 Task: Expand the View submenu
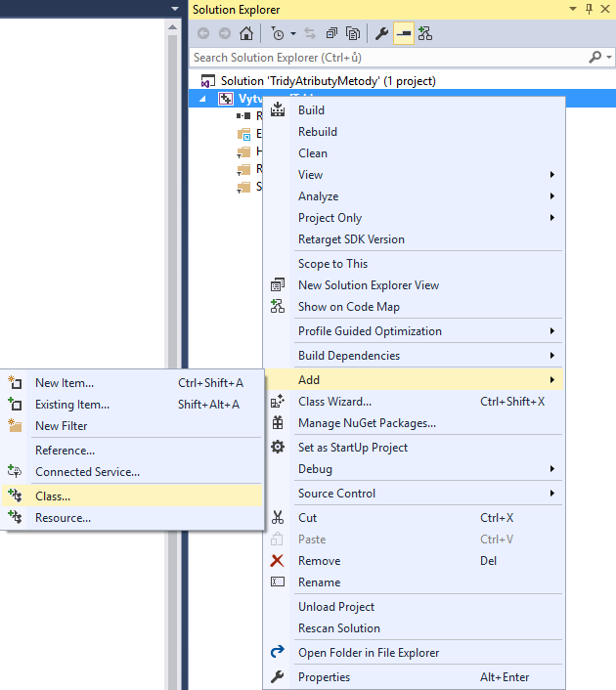(414, 175)
